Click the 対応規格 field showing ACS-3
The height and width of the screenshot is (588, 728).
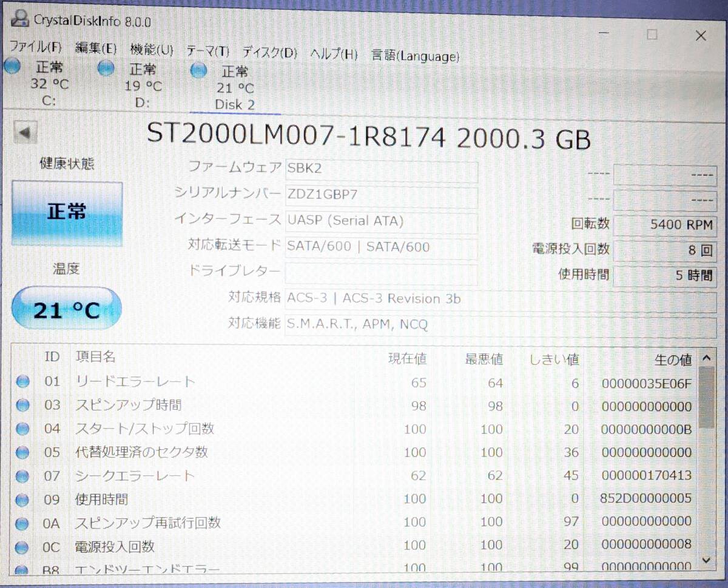pyautogui.click(x=500, y=299)
